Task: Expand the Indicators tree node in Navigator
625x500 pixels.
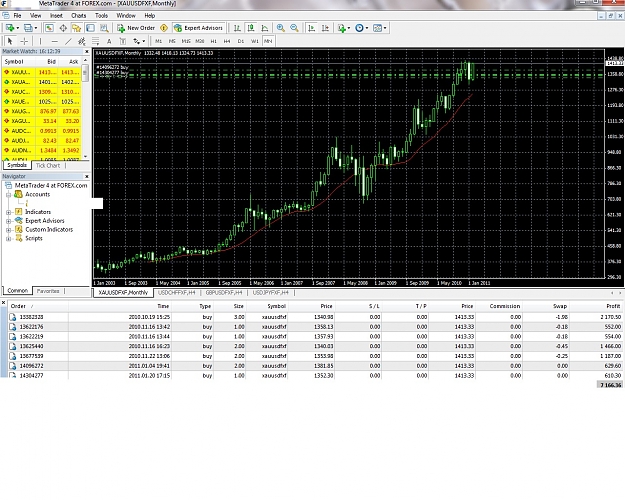Action: 8,212
